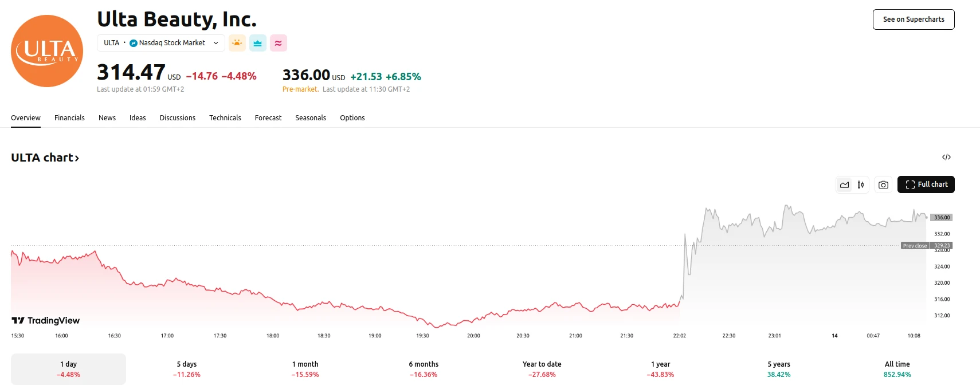
Task: Click the blue crown badge icon
Action: 258,43
